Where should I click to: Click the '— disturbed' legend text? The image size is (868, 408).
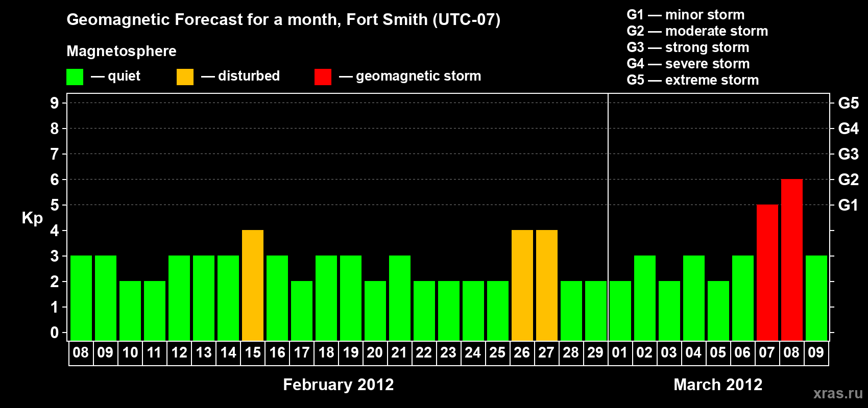click(240, 76)
